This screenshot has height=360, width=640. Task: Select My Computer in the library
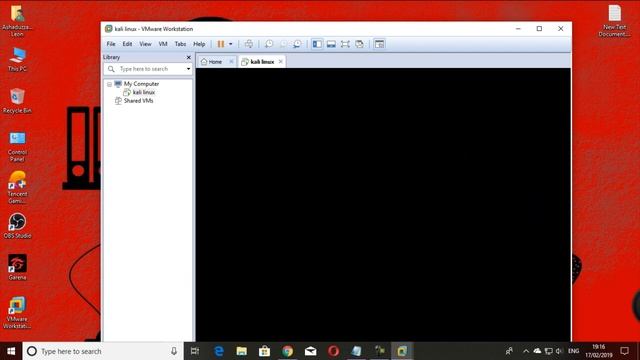pos(141,84)
